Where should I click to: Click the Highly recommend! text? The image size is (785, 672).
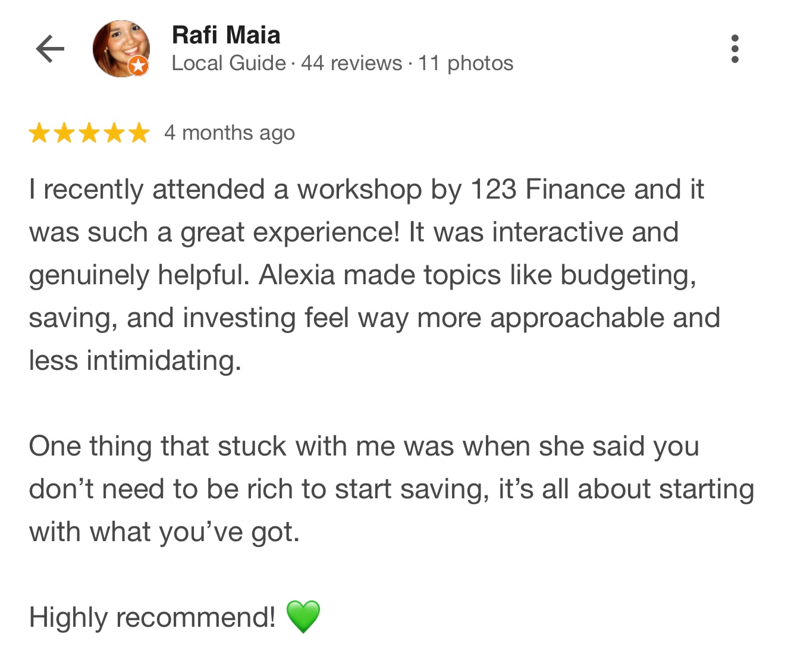click(152, 617)
